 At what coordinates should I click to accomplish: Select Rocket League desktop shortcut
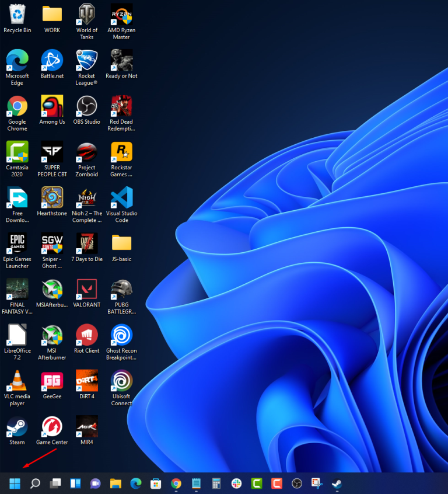(x=86, y=67)
